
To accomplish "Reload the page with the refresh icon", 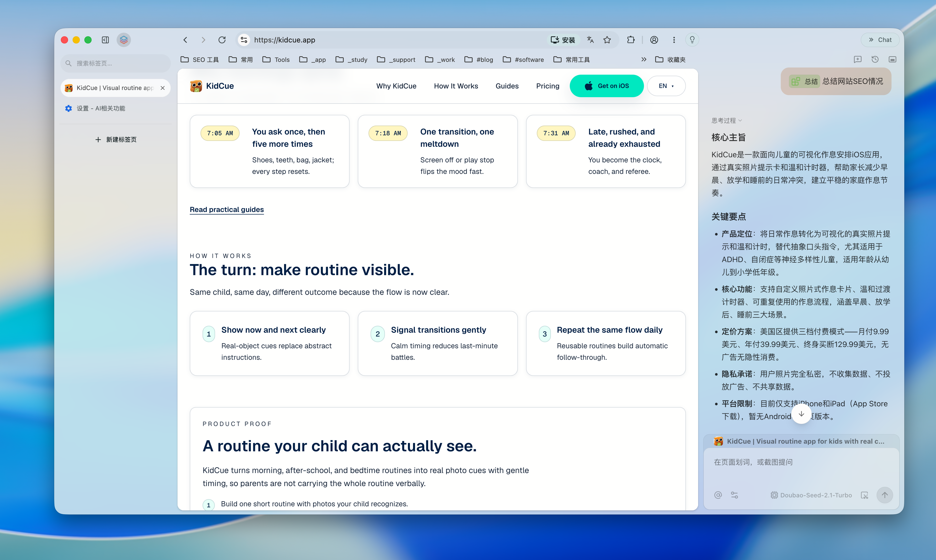I will (x=222, y=40).
